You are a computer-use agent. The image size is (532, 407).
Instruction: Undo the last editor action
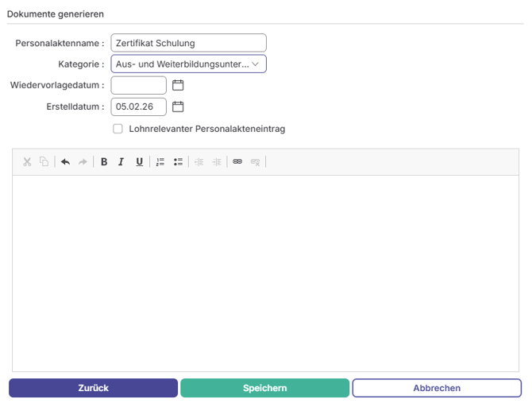pyautogui.click(x=65, y=162)
